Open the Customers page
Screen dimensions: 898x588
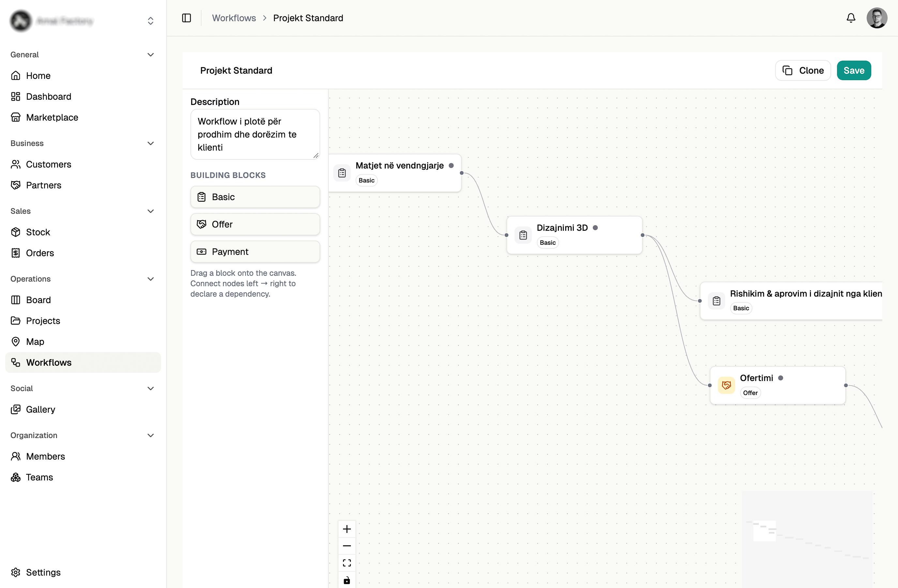click(83, 164)
